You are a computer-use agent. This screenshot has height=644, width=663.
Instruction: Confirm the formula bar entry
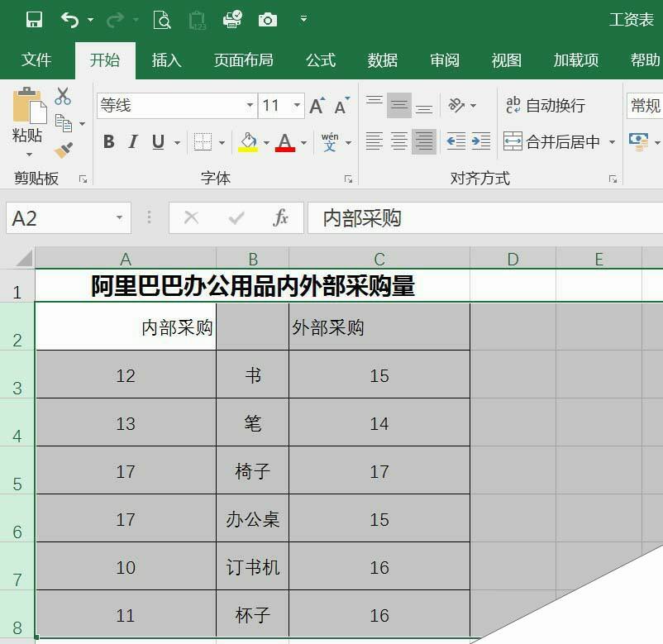coord(236,217)
